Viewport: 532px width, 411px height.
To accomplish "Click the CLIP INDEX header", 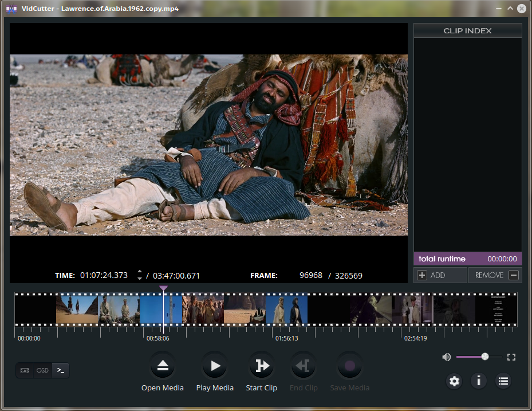I will pos(467,30).
